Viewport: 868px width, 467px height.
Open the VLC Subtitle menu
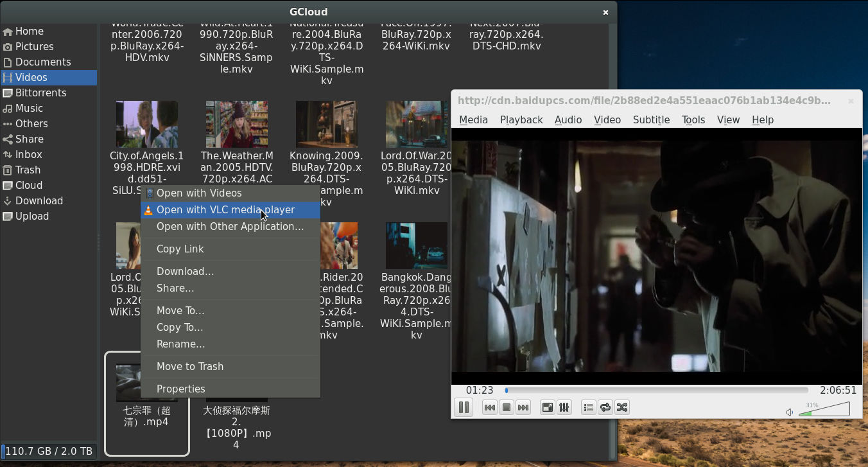(x=651, y=119)
